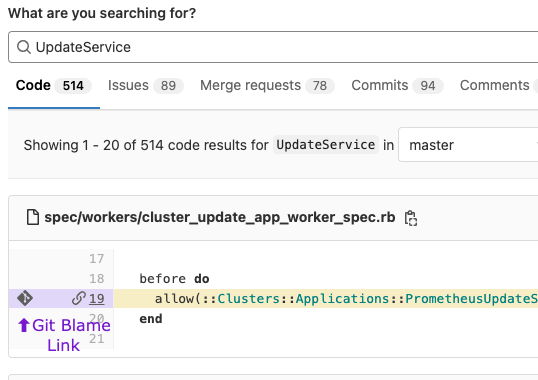The image size is (538, 380).
Task: Click line number 17
Action: point(96,258)
